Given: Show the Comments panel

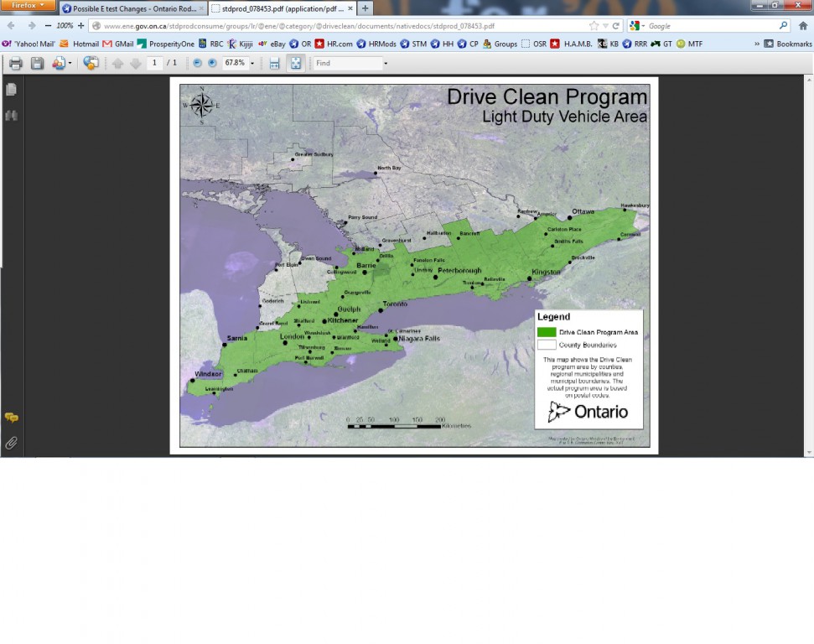Looking at the screenshot, I should 11,418.
